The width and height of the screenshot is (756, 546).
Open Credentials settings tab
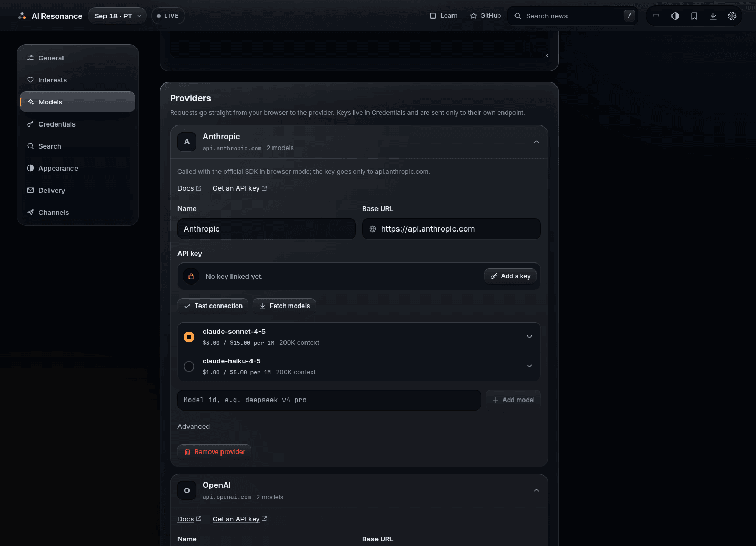(x=78, y=124)
